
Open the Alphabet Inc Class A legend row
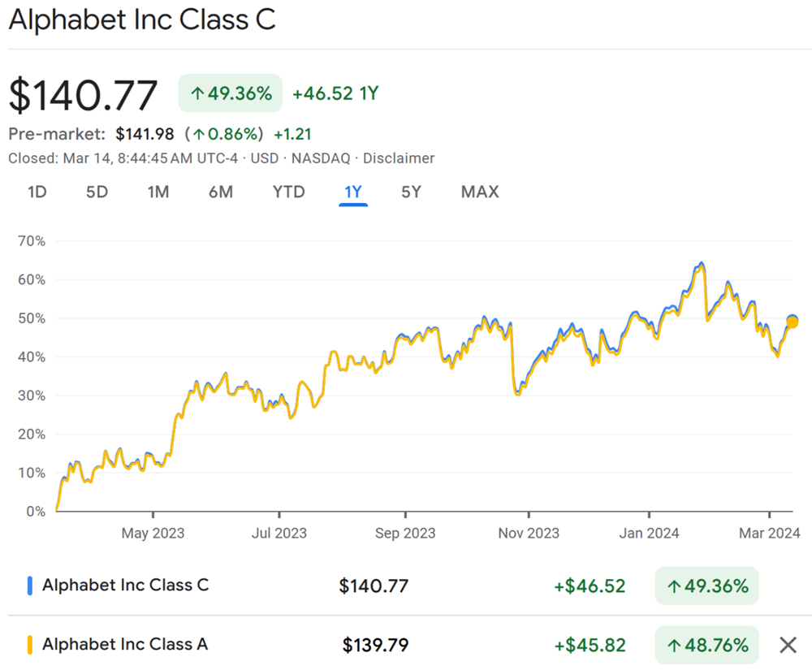[x=125, y=645]
